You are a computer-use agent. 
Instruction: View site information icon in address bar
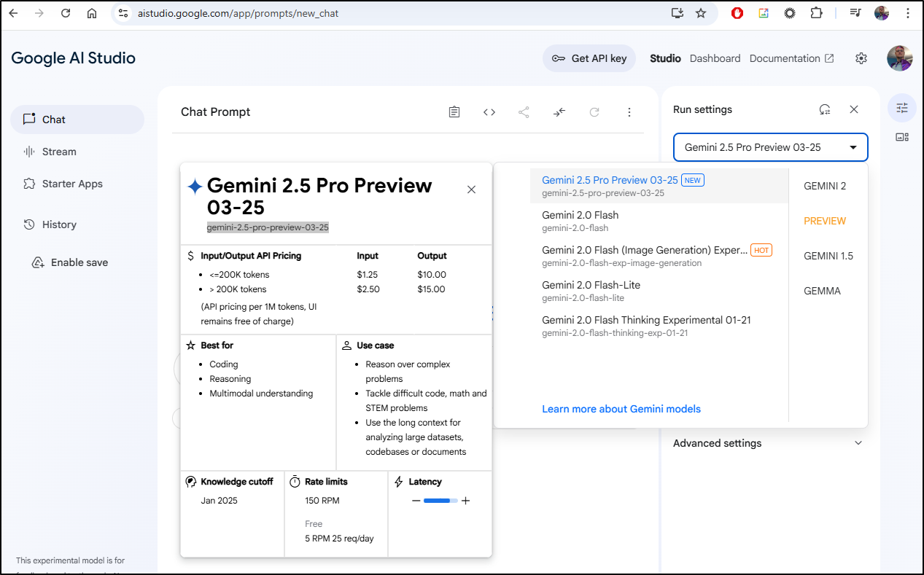click(x=123, y=13)
